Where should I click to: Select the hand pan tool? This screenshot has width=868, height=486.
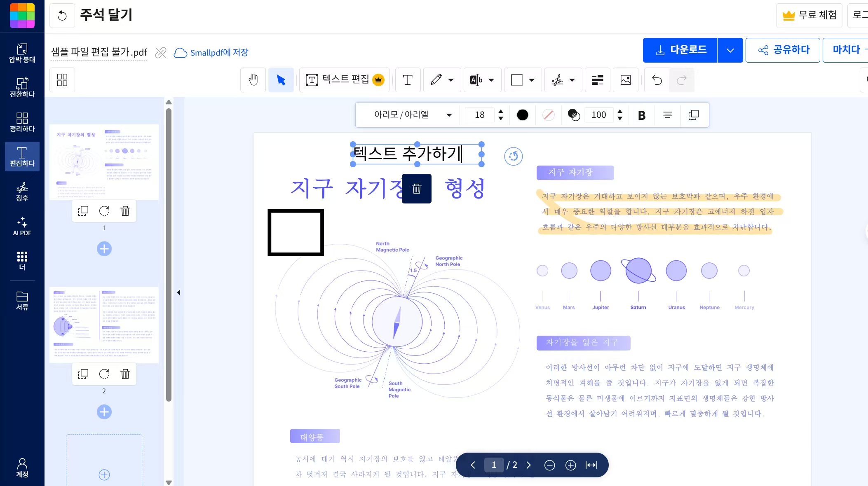pos(253,80)
